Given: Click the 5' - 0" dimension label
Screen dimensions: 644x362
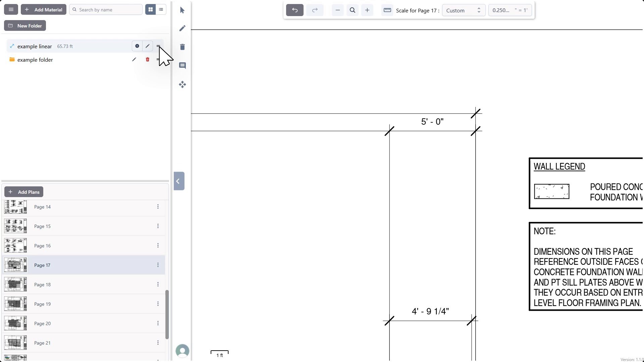Looking at the screenshot, I should point(432,122).
